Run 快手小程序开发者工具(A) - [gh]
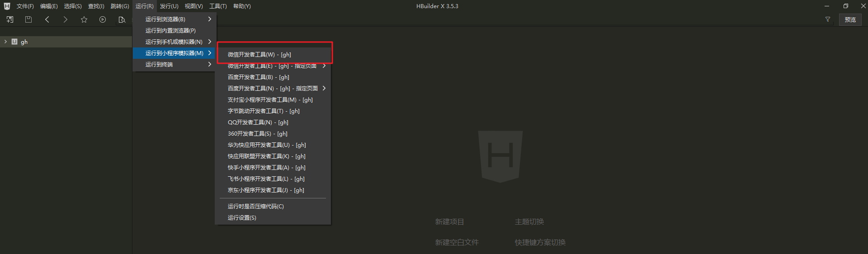 click(x=274, y=167)
